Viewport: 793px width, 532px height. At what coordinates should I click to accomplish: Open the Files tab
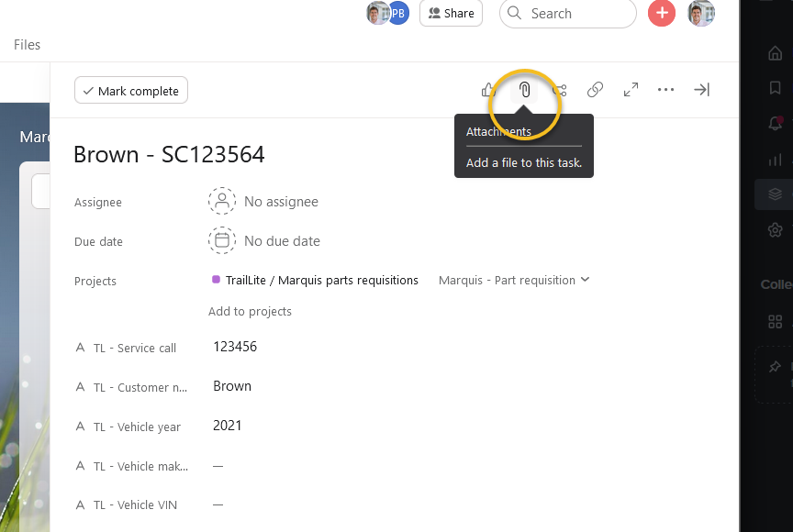pos(27,45)
